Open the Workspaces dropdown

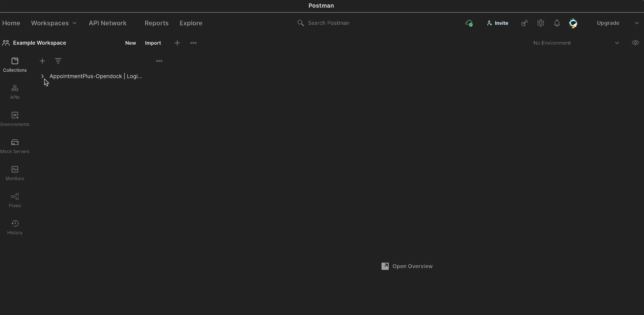tap(54, 23)
